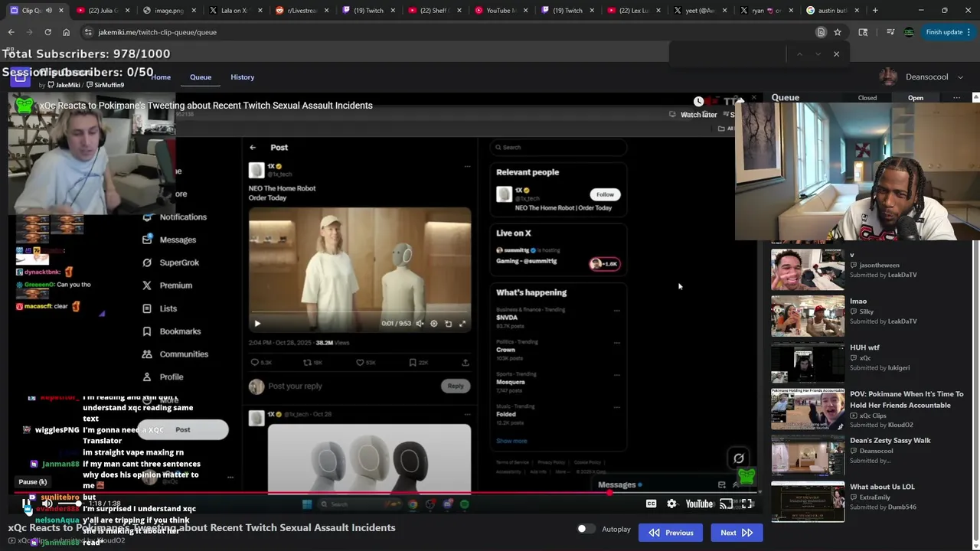Viewport: 980px width, 551px height.
Task: Open the video settings gear
Action: coord(671,504)
